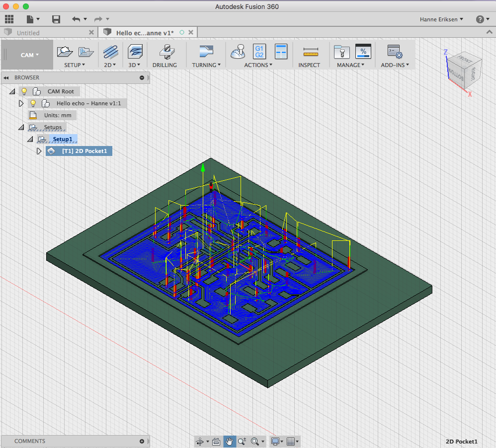The width and height of the screenshot is (496, 448).
Task: Choose the Turning operation icon
Action: coord(206,52)
